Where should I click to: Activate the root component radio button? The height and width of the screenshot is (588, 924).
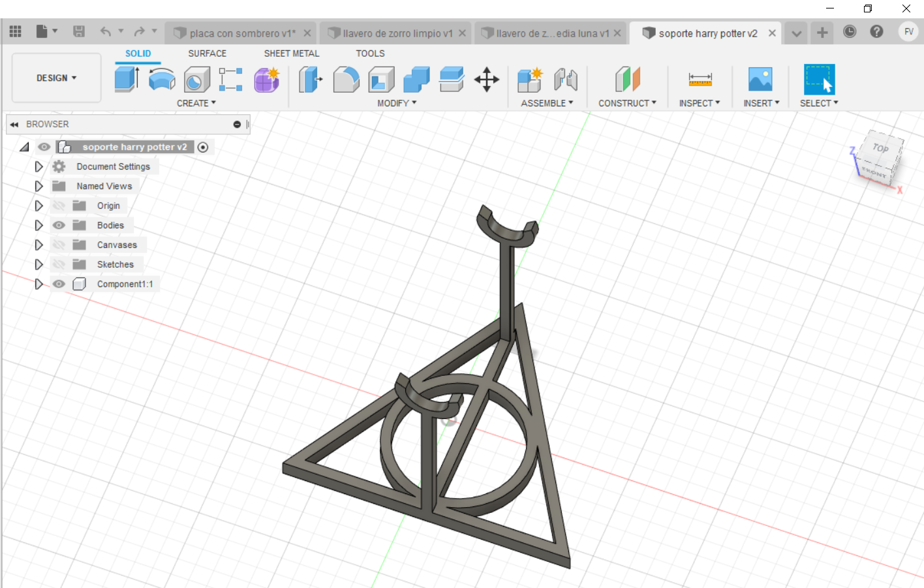203,147
